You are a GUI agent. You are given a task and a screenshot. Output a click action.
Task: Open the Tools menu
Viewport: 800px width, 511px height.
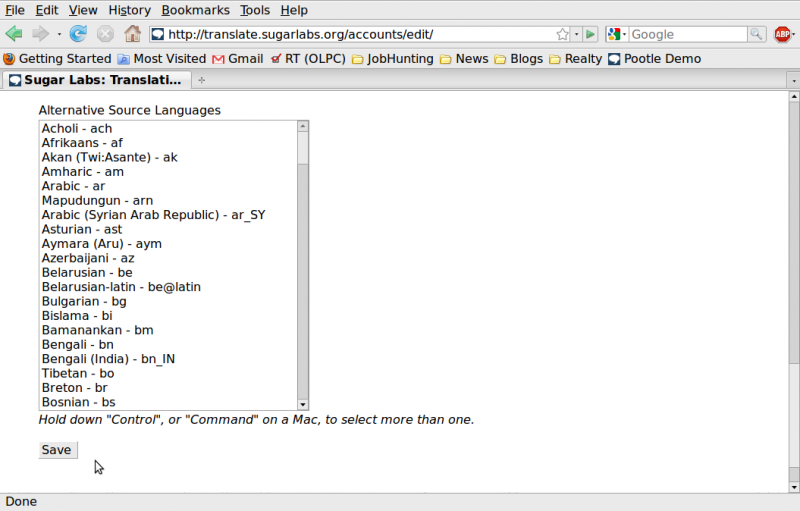tap(255, 10)
